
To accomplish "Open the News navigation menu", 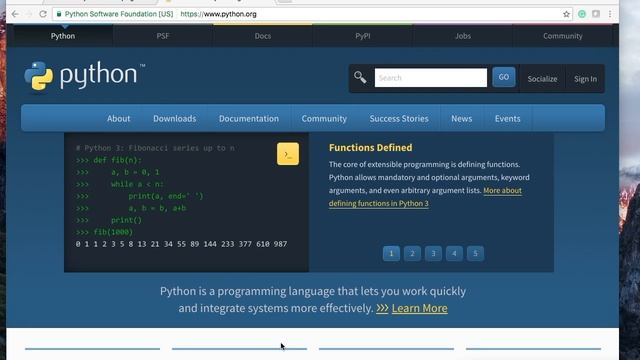I will coord(462,118).
